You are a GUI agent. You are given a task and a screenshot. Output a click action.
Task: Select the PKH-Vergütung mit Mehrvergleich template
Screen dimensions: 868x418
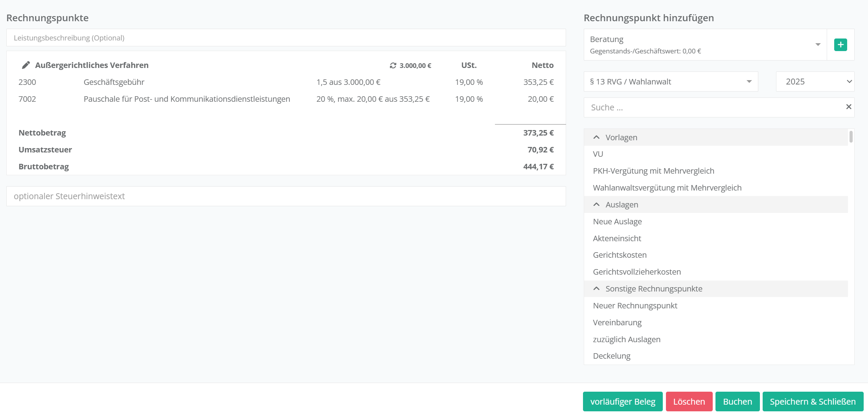(653, 171)
